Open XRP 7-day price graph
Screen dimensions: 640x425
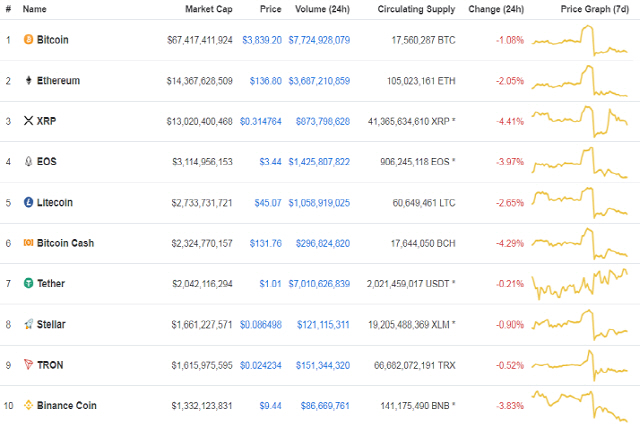pos(580,121)
